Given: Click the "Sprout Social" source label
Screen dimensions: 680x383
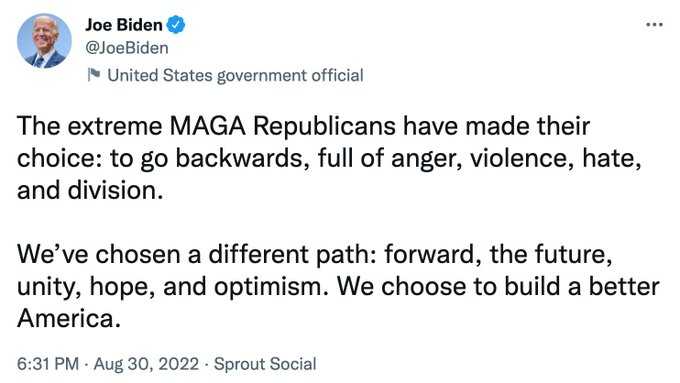Looking at the screenshot, I should (265, 363).
